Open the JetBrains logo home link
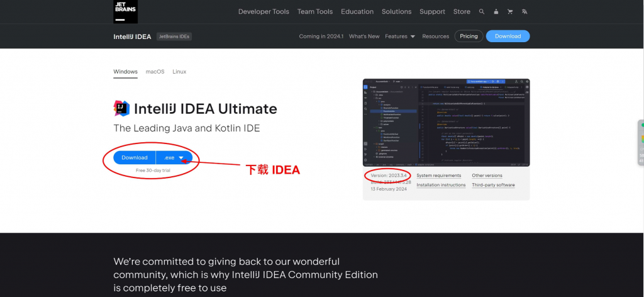Screen dimensions: 644x297 coord(125,11)
